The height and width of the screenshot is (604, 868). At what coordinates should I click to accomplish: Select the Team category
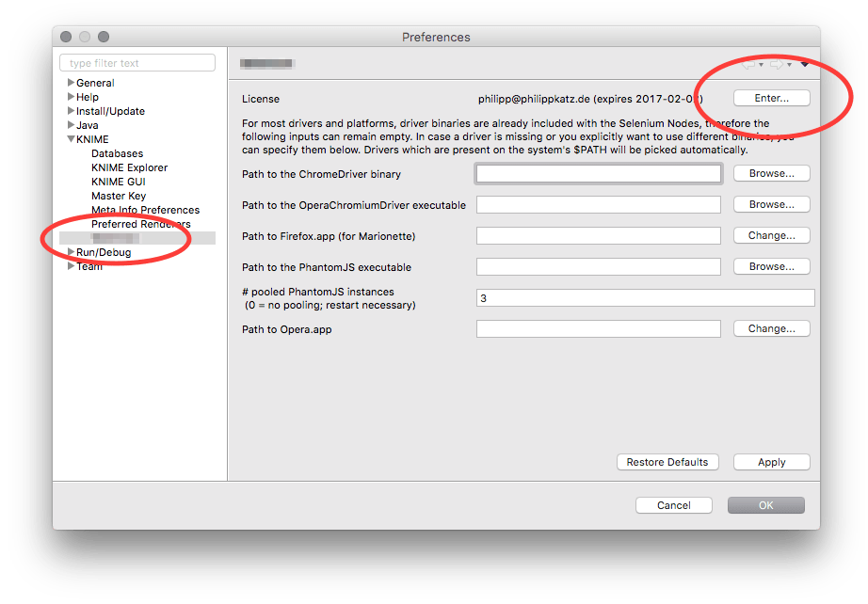coord(89,266)
